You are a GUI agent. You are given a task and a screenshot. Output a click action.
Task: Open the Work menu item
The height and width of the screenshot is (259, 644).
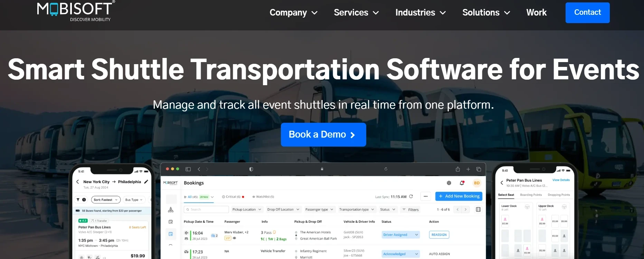click(x=536, y=13)
